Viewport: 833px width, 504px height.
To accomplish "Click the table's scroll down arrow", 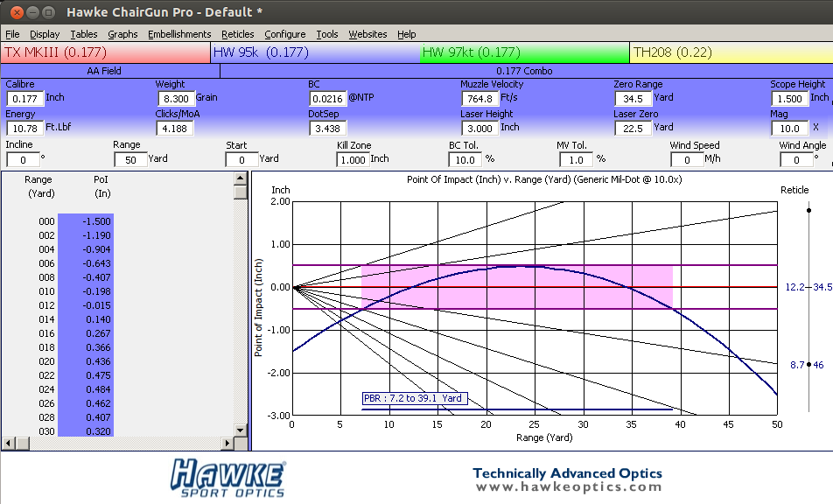I will [240, 430].
